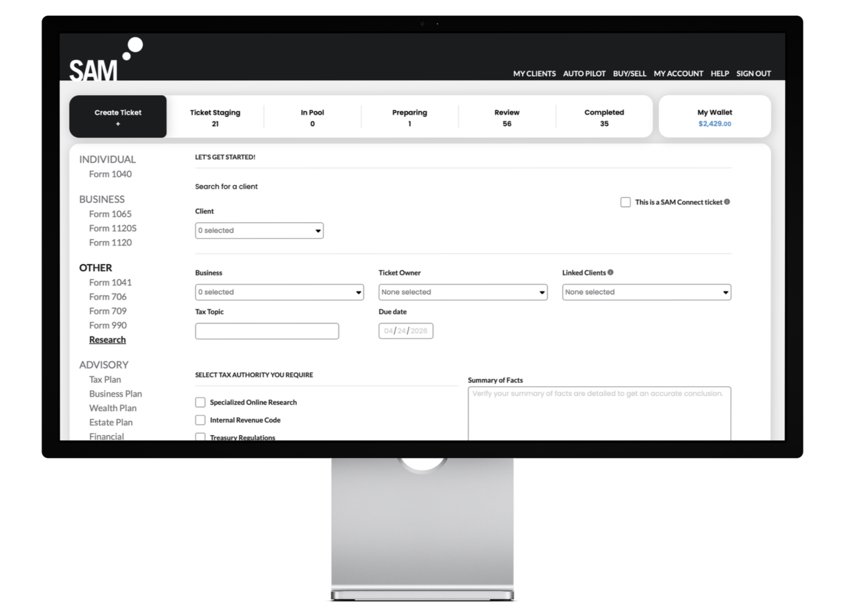Click the BUSINESS section heading
The image size is (847, 616).
click(x=102, y=199)
